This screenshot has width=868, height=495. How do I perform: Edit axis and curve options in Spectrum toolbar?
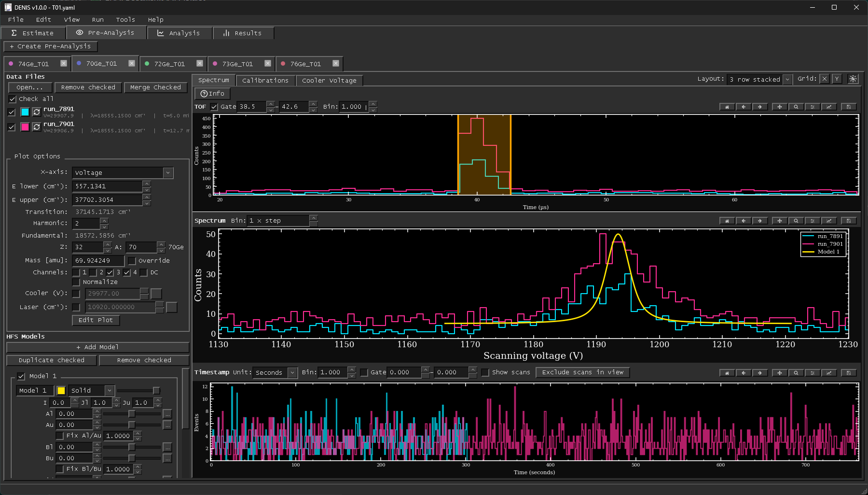point(829,221)
